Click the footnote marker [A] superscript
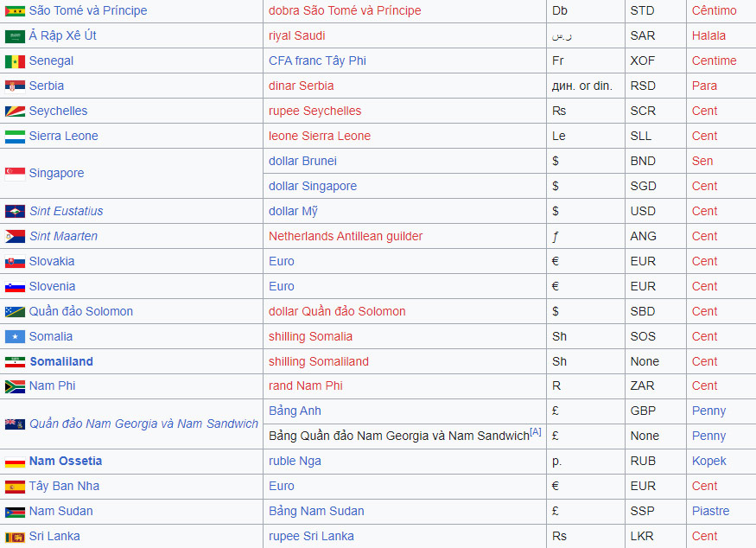The width and height of the screenshot is (756, 548). click(x=536, y=432)
